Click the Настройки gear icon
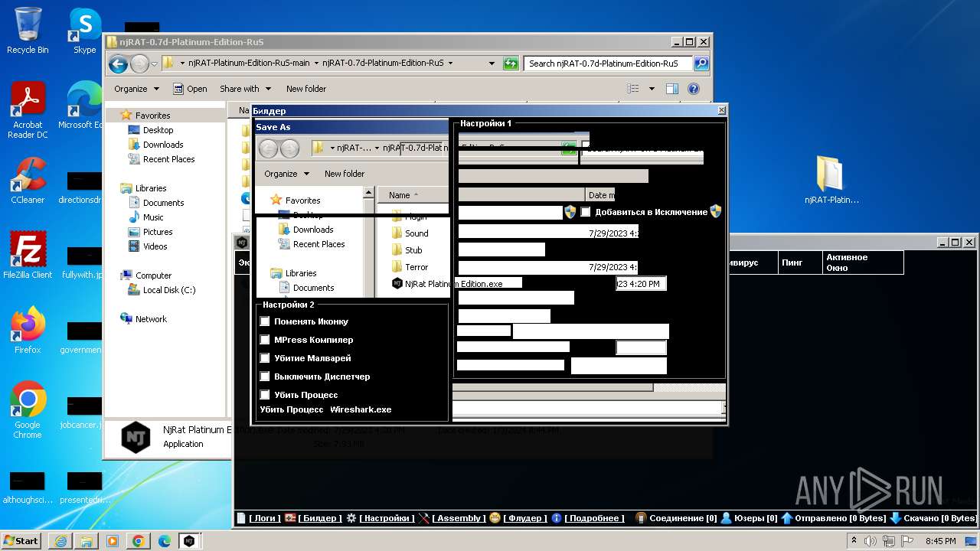This screenshot has width=980, height=551. [x=351, y=518]
